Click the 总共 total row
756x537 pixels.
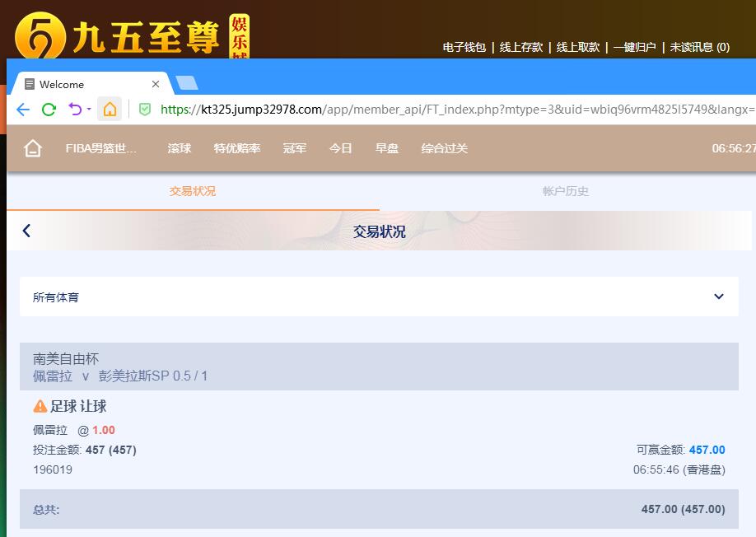point(379,509)
